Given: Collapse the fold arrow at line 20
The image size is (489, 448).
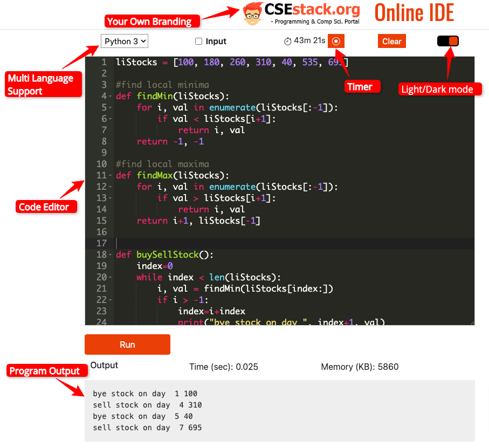Looking at the screenshot, I should (x=111, y=277).
